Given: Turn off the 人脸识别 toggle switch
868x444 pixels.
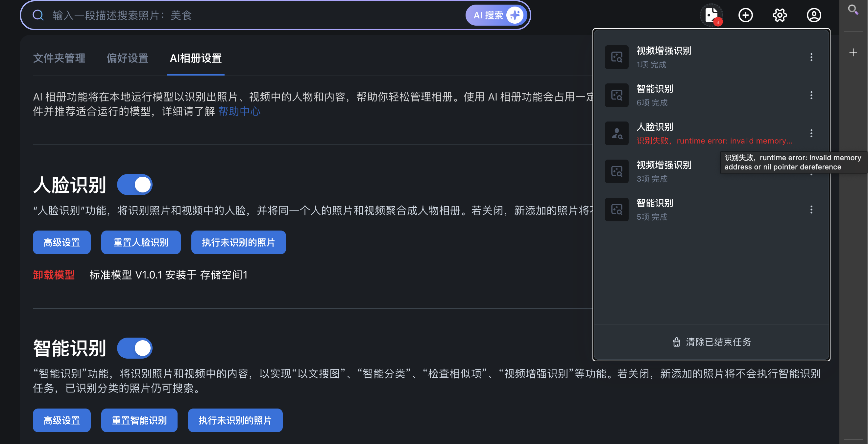Looking at the screenshot, I should (135, 185).
